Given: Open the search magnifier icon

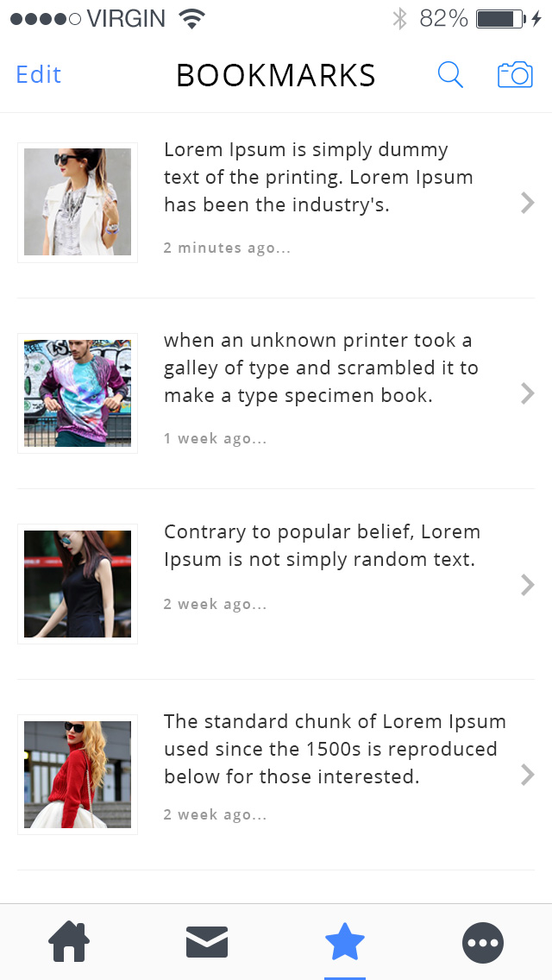Looking at the screenshot, I should (x=450, y=75).
